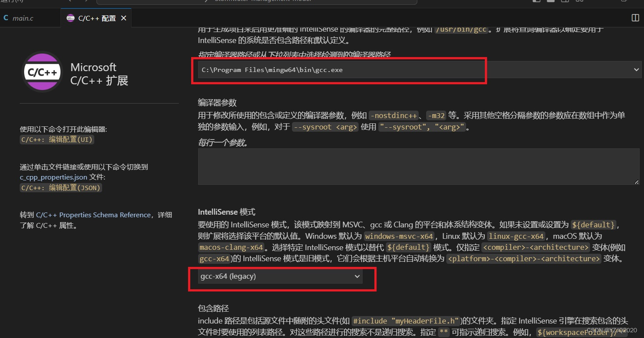Screen dimensions: 644x338
Task: Close the C/C++ 配置 tab
Action: pyautogui.click(x=123, y=18)
